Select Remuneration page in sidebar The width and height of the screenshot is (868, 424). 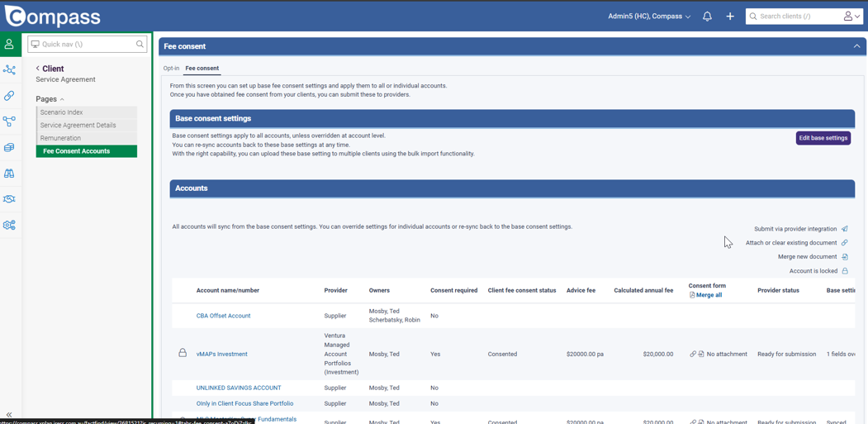(61, 138)
